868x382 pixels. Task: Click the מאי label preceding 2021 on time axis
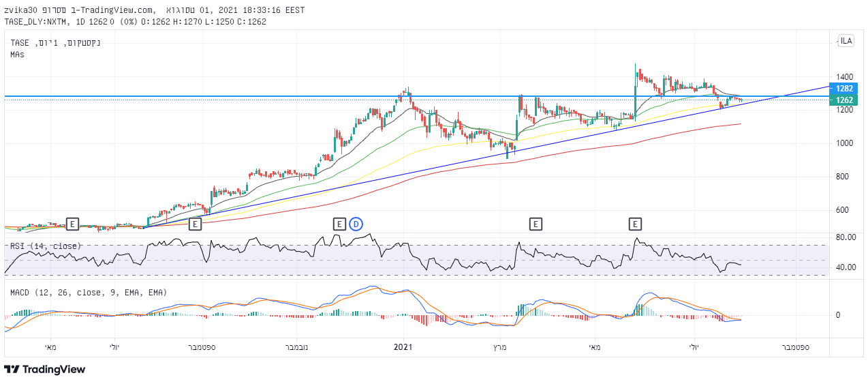[x=51, y=347]
